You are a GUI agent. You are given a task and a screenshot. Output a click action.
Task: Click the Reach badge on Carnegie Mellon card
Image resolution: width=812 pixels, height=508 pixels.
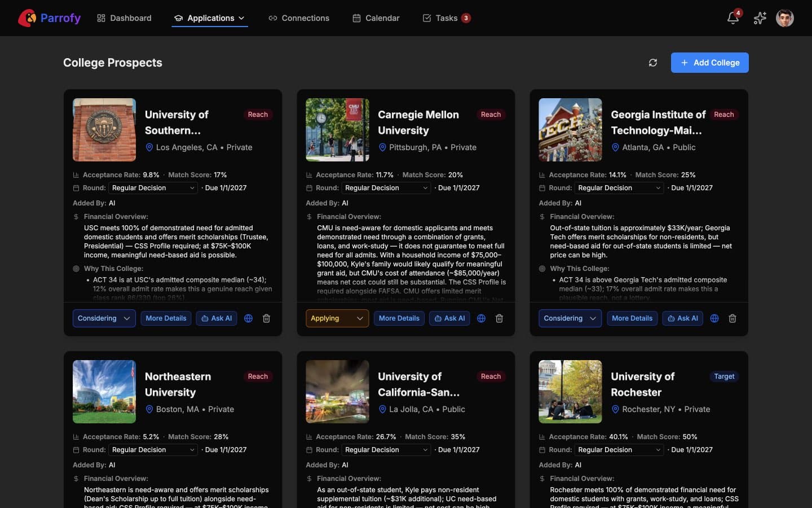pyautogui.click(x=491, y=115)
